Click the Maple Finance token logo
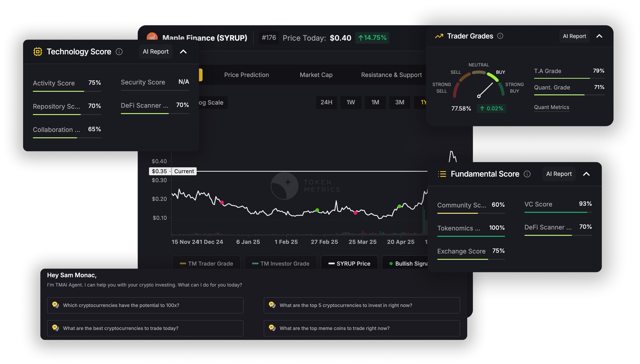The image size is (640, 364). (x=152, y=37)
